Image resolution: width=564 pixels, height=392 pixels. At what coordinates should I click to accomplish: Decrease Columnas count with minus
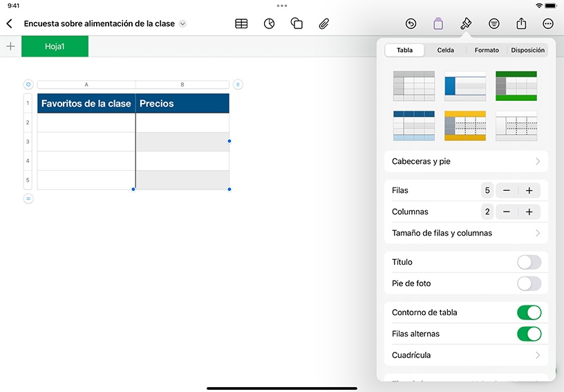click(x=507, y=212)
